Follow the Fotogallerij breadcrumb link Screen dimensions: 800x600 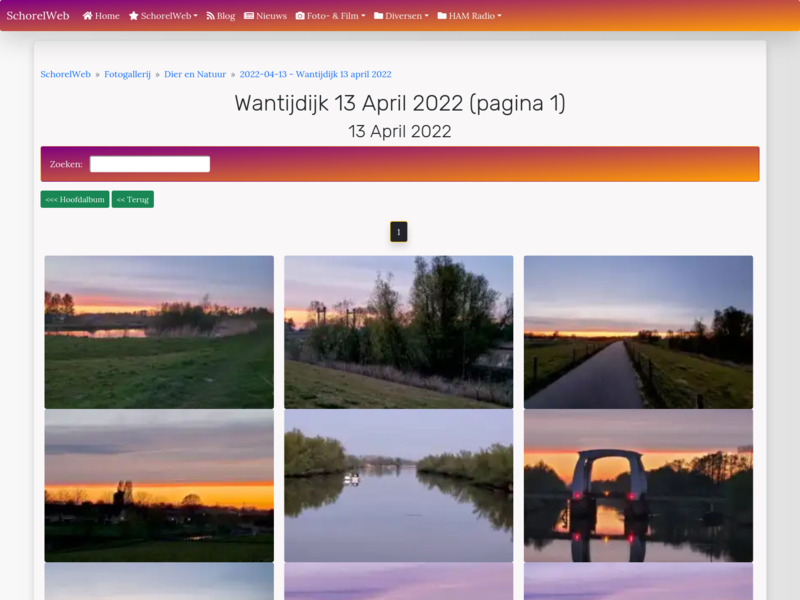tap(128, 74)
